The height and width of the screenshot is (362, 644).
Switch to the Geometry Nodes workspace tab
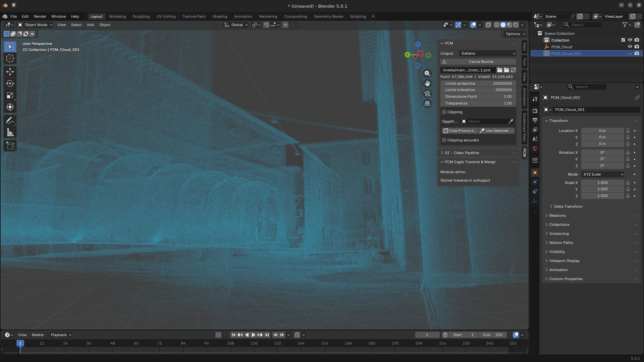coord(328,16)
